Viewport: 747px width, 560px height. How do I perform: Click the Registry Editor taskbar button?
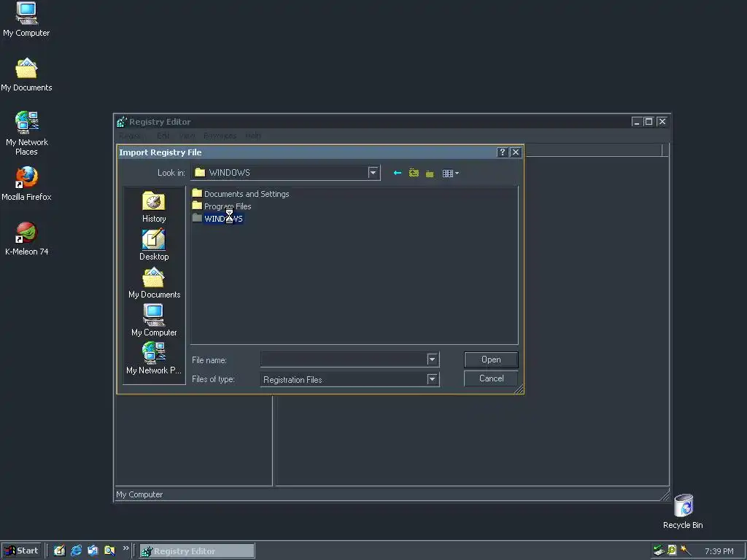197,551
